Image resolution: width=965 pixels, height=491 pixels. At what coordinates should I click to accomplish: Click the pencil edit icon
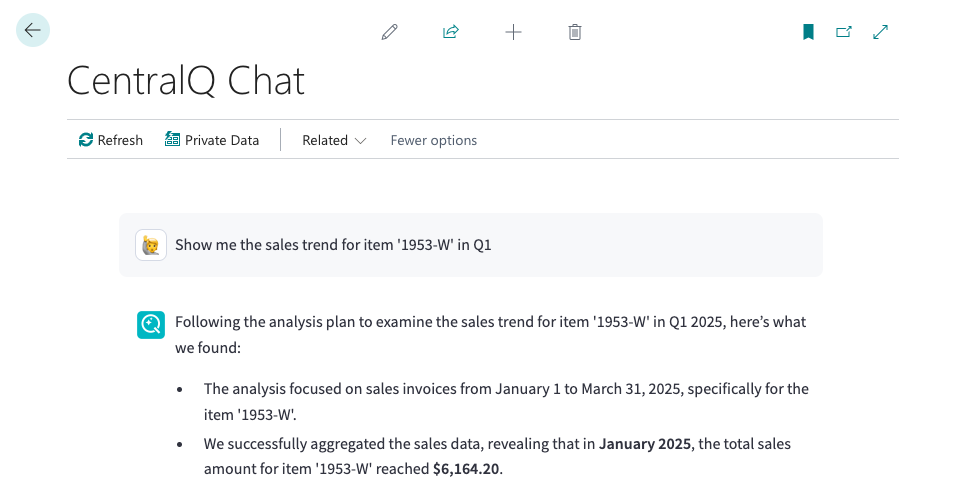pos(390,32)
